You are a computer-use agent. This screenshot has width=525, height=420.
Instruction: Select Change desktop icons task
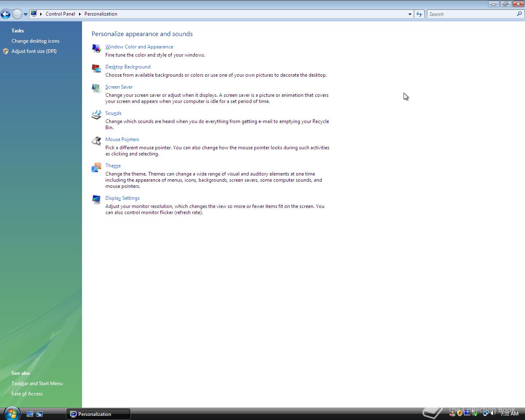[x=35, y=41]
